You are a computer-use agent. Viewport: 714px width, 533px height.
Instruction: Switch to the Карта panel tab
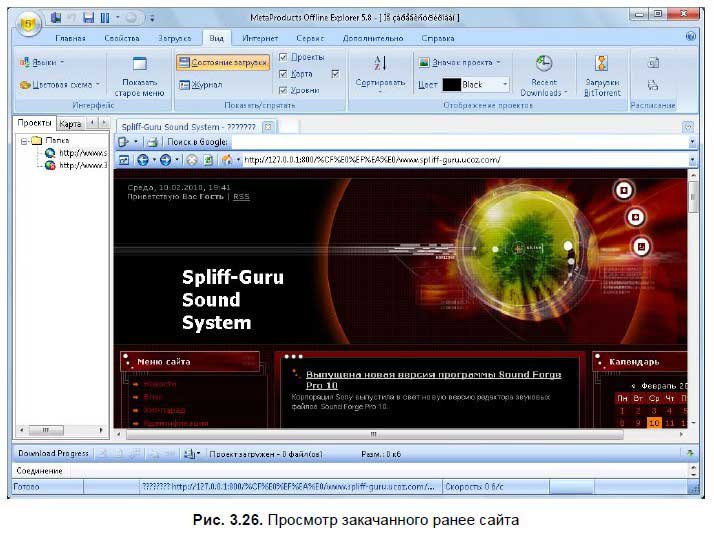coord(70,124)
